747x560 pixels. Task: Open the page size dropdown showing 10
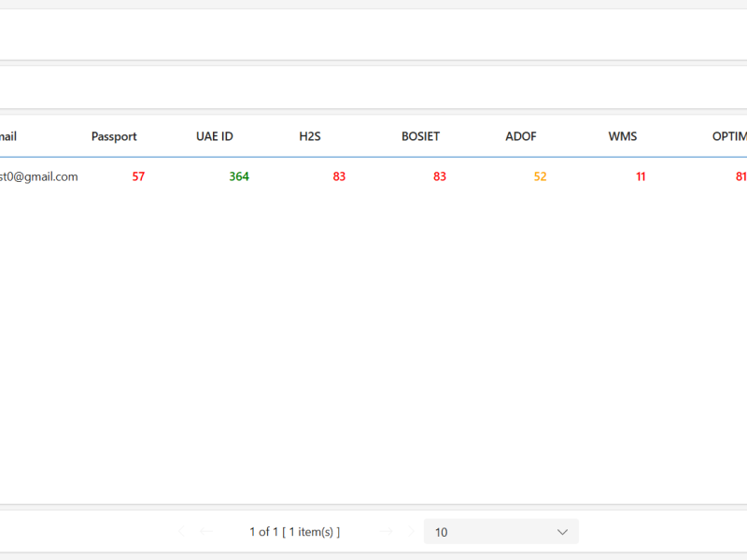[x=501, y=531]
